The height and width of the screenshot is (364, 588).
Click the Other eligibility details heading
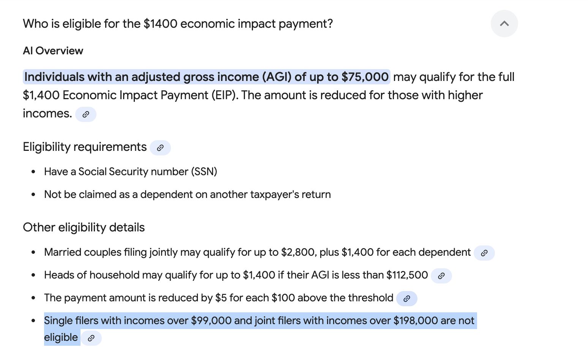(84, 227)
